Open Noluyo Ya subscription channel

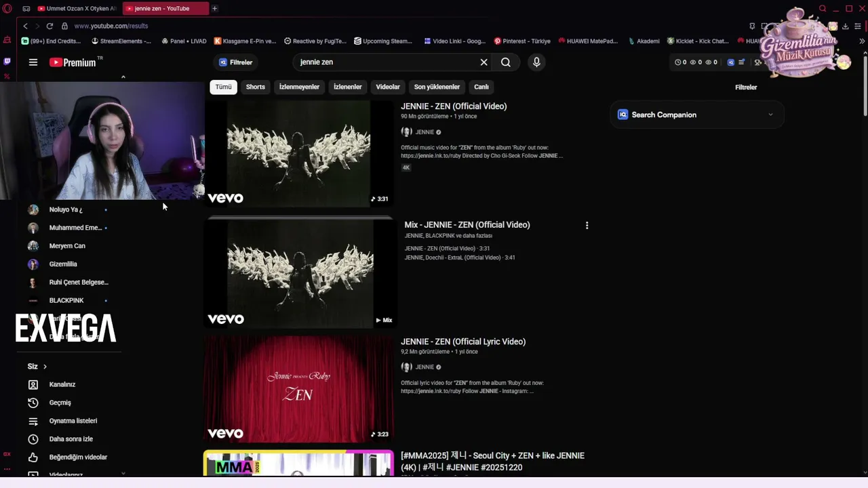(66, 210)
